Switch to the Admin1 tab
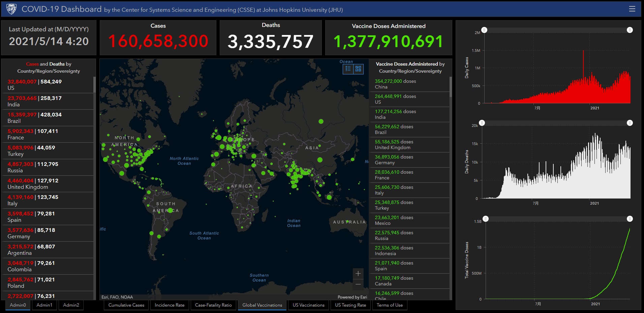The height and width of the screenshot is (313, 644). (x=44, y=305)
